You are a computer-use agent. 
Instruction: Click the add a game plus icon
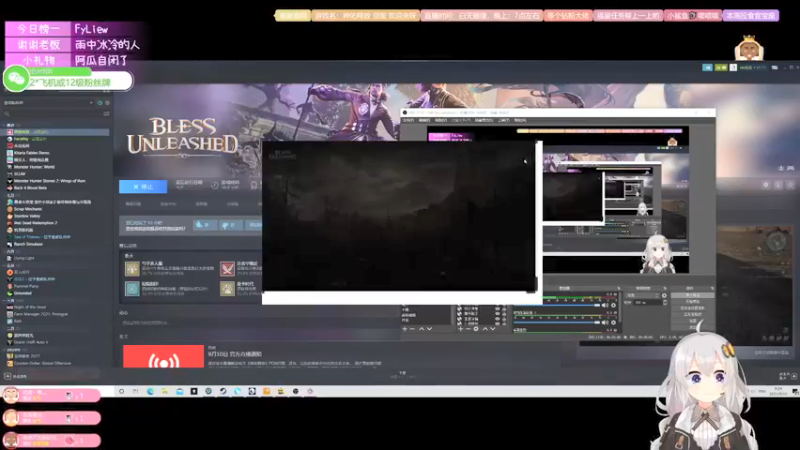[8, 376]
